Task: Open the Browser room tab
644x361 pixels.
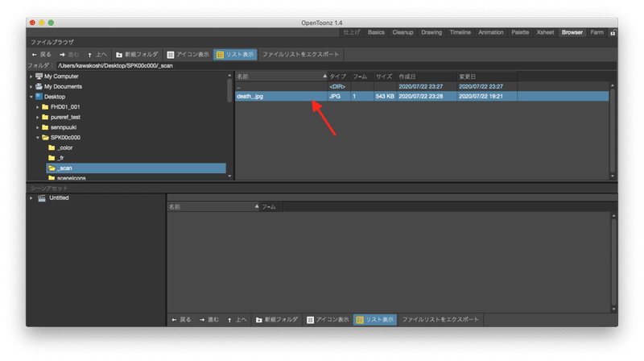Action: click(572, 32)
